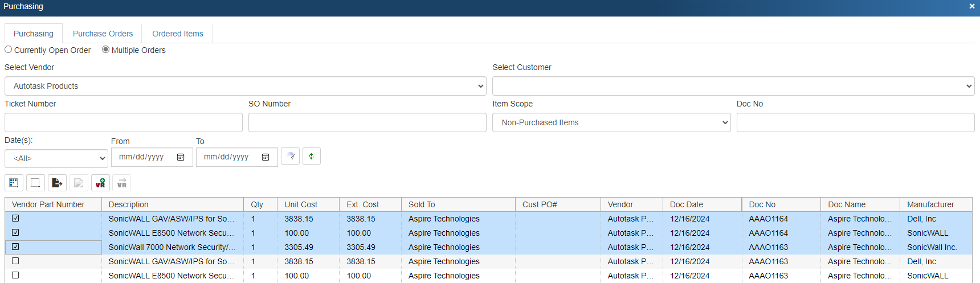980x283 pixels.
Task: Click the clear filter icon beside To date
Action: click(290, 156)
